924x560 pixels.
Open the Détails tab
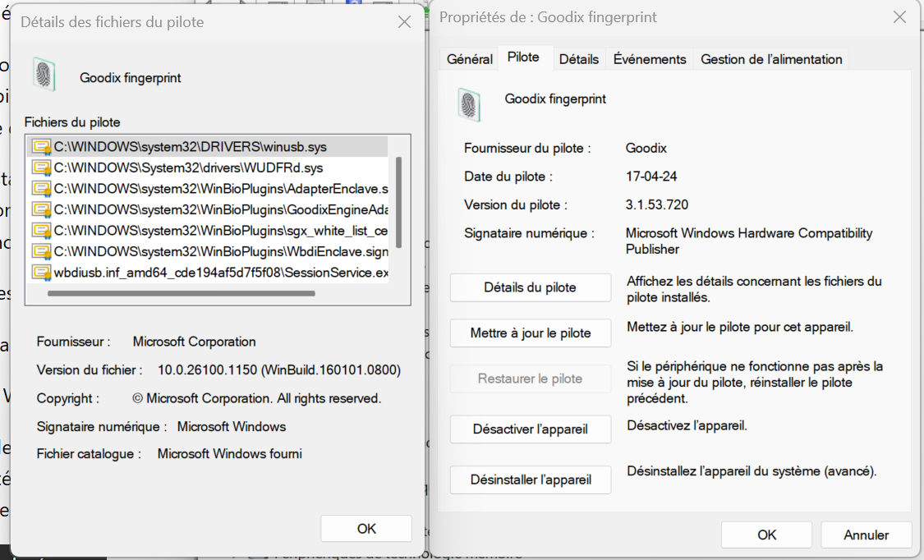point(579,59)
